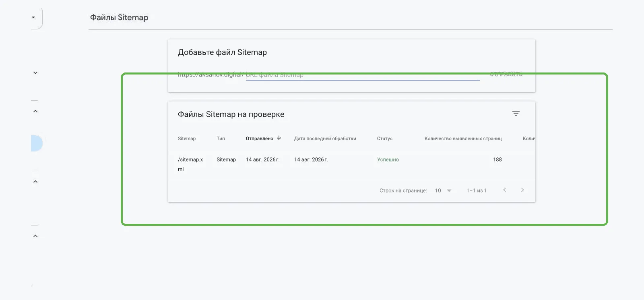The height and width of the screenshot is (300, 644).
Task: Click the Количество выявленных страниц column header
Action: pos(463,139)
